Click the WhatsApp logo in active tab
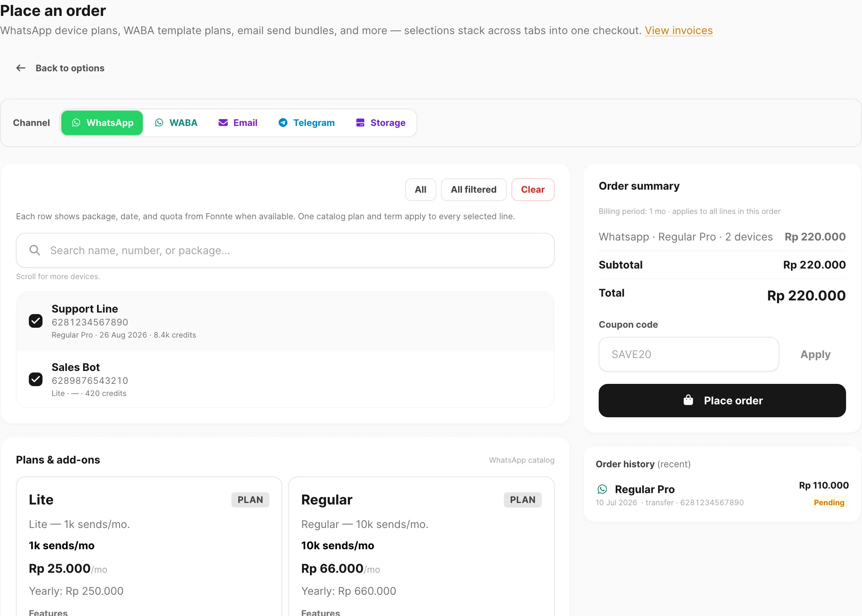Viewport: 862px width, 616px height. tap(76, 123)
